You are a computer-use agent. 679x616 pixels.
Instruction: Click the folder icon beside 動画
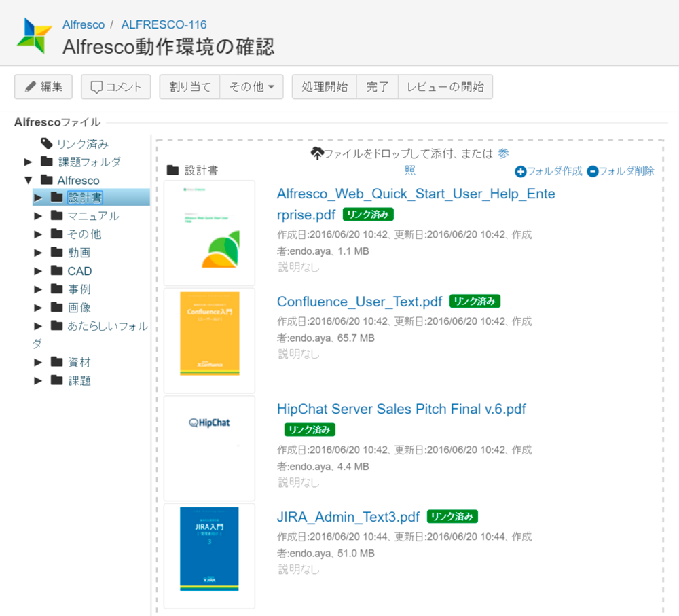pos(57,252)
